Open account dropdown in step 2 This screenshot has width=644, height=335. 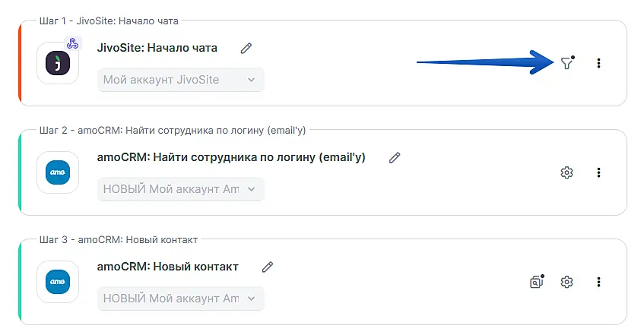tap(180, 189)
